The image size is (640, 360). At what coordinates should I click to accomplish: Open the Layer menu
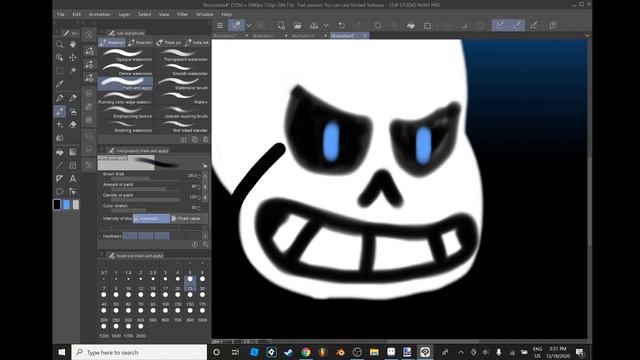tap(124, 14)
